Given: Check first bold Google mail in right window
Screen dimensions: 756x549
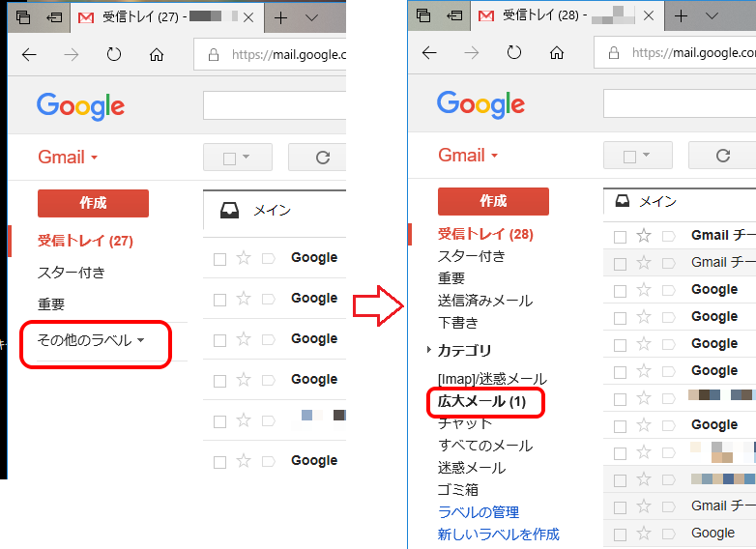Looking at the screenshot, I should click(x=620, y=291).
